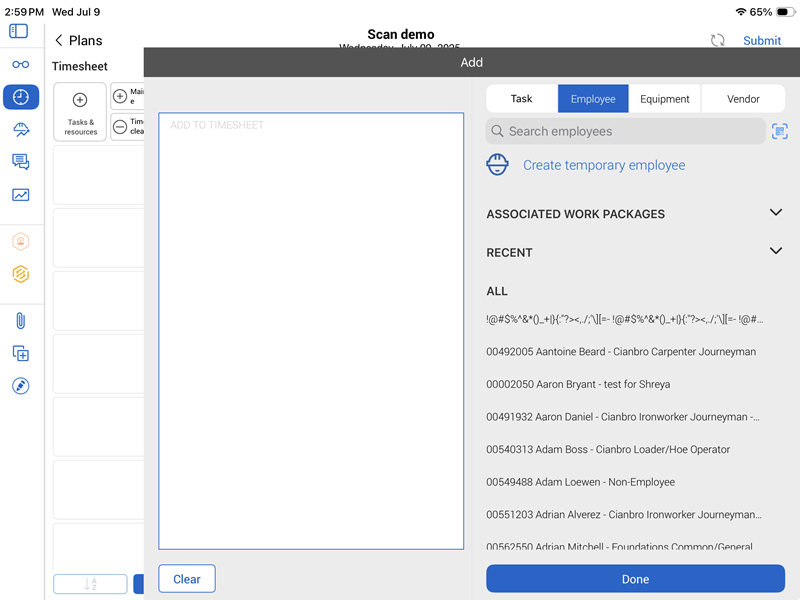Expand Associated Work Packages section
Screen dimensions: 800x600
click(775, 213)
